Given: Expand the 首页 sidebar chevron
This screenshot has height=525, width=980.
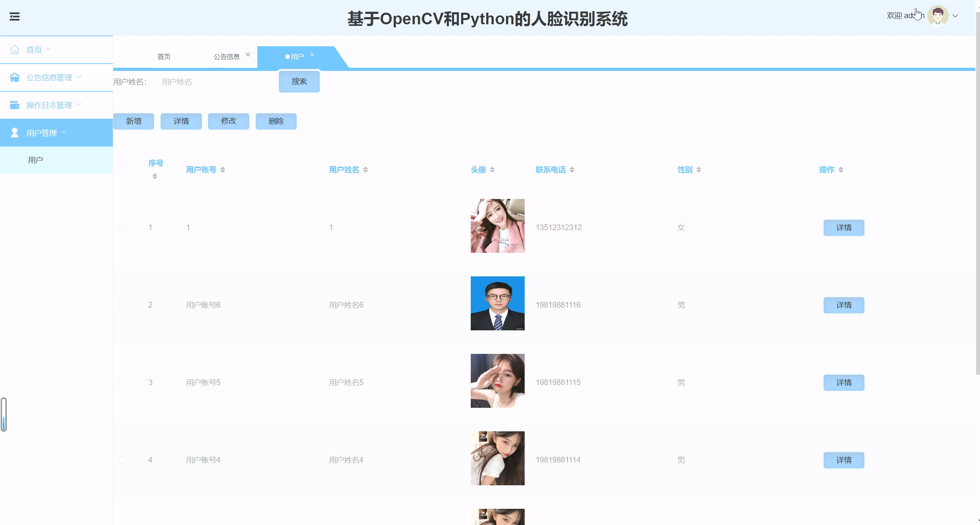Looking at the screenshot, I should pos(49,49).
